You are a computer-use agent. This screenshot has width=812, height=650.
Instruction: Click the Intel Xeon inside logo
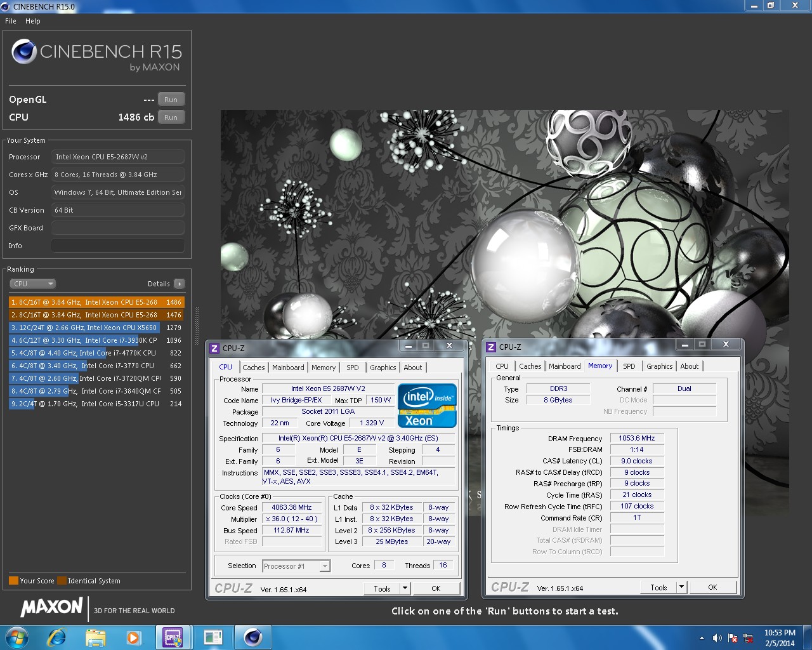(427, 406)
